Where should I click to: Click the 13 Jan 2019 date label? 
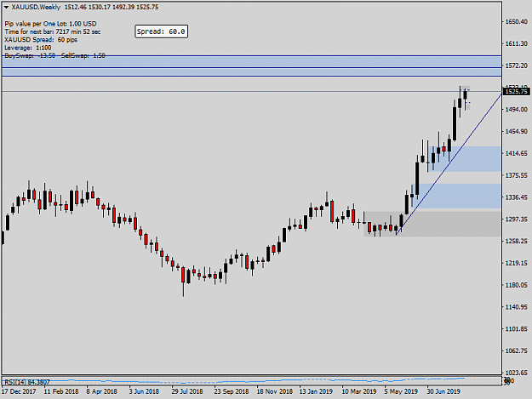[316, 391]
